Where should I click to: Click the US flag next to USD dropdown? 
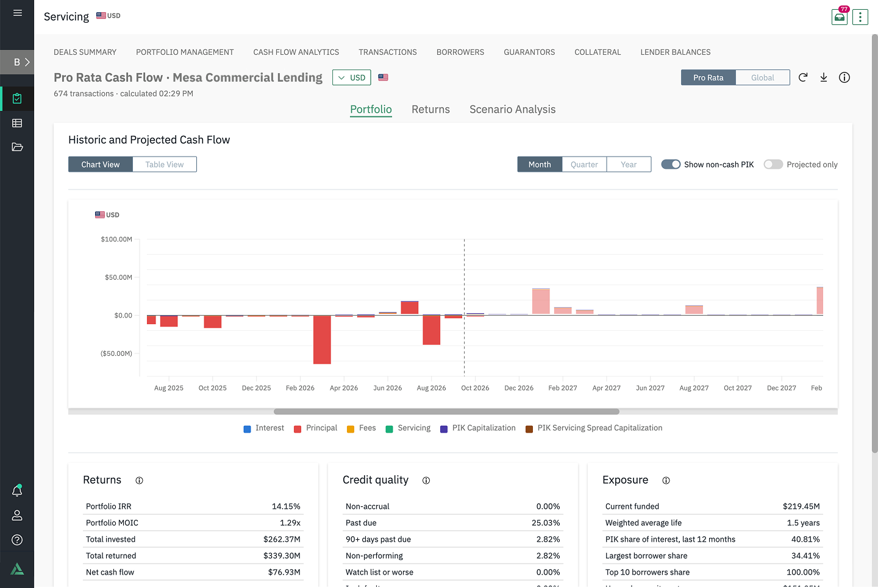pos(383,77)
